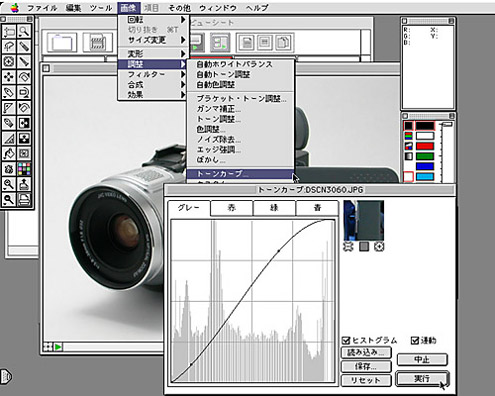Select highlighted トーンカーブ... menu entry
The height and width of the screenshot is (396, 495).
click(240, 174)
